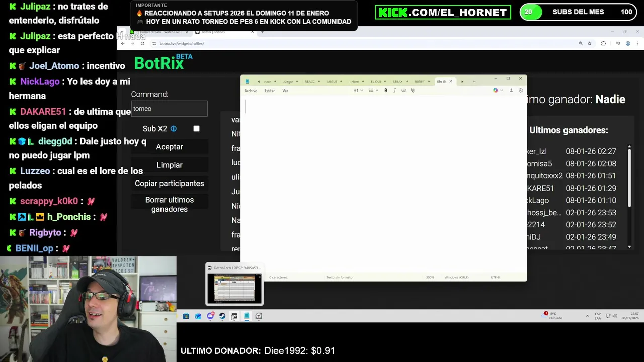Image resolution: width=644 pixels, height=362 pixels.
Task: Open the Ver menu
Action: 285,90
